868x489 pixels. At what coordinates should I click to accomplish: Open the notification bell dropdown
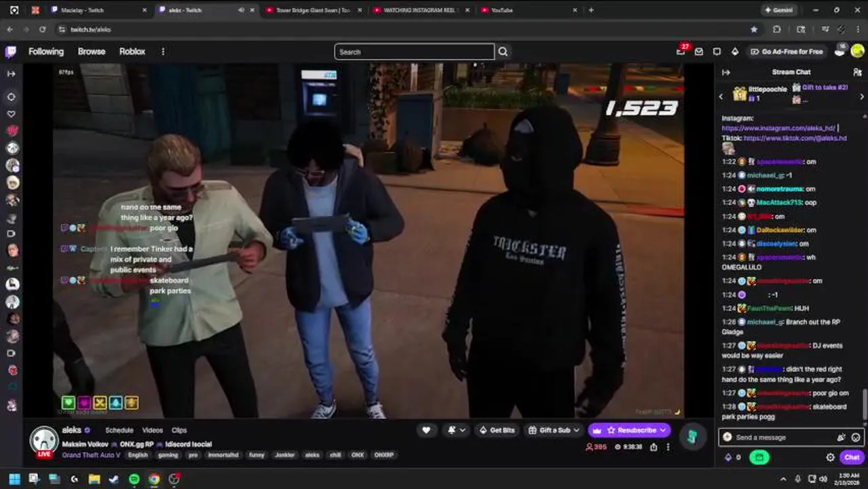(456, 430)
